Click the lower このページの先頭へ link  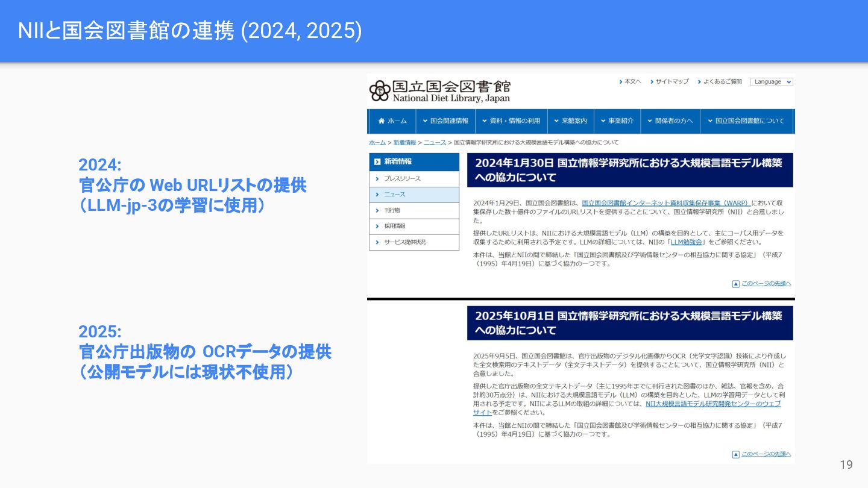click(766, 454)
